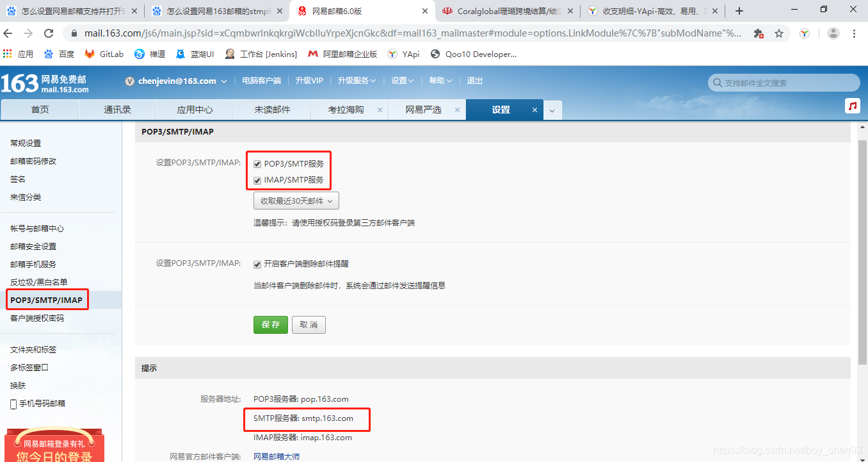Toggle 开启客户端删除邮件提醒 checkbox
This screenshot has height=462, width=868.
pos(257,264)
